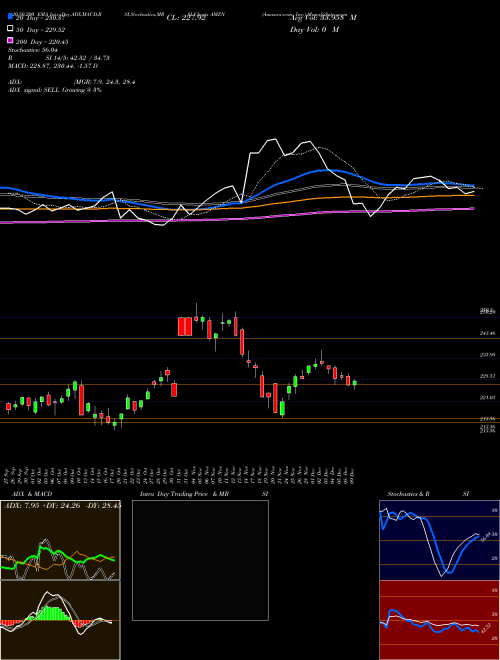
Task: Click the 'SI 14/3: 42.32 / 34.73' reading
Action: click(x=78, y=58)
